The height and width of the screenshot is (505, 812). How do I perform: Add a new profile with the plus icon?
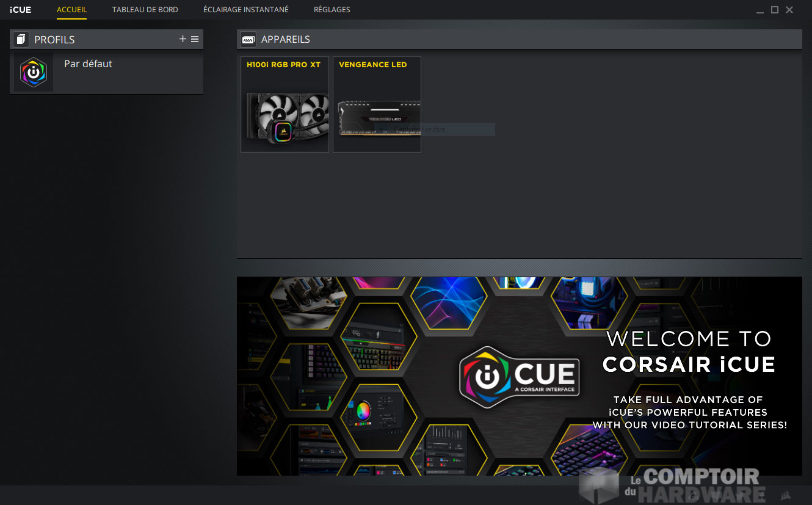pyautogui.click(x=183, y=39)
